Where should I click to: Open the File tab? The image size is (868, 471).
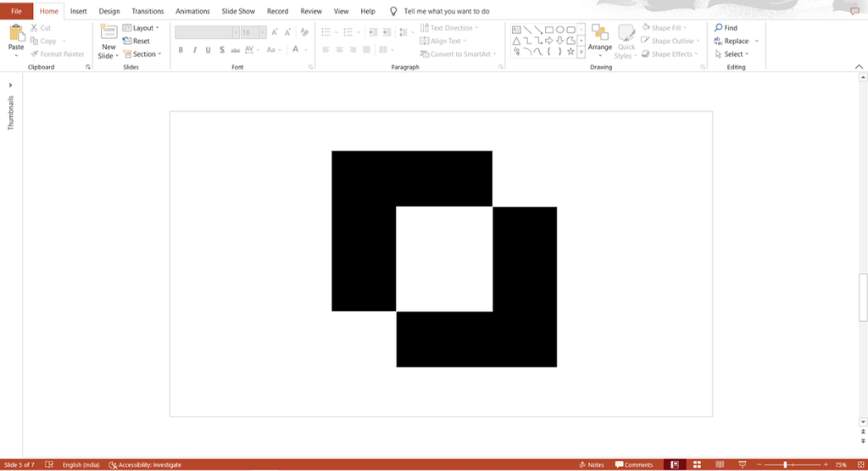click(x=16, y=11)
